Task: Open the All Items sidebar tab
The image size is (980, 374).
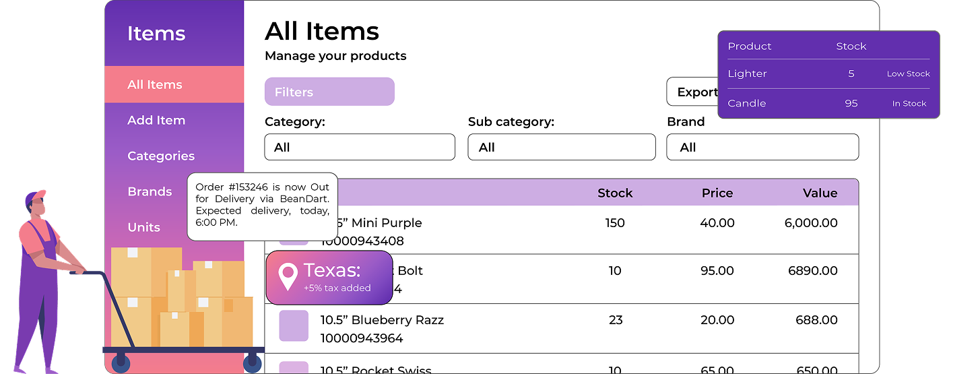Action: pos(155,85)
